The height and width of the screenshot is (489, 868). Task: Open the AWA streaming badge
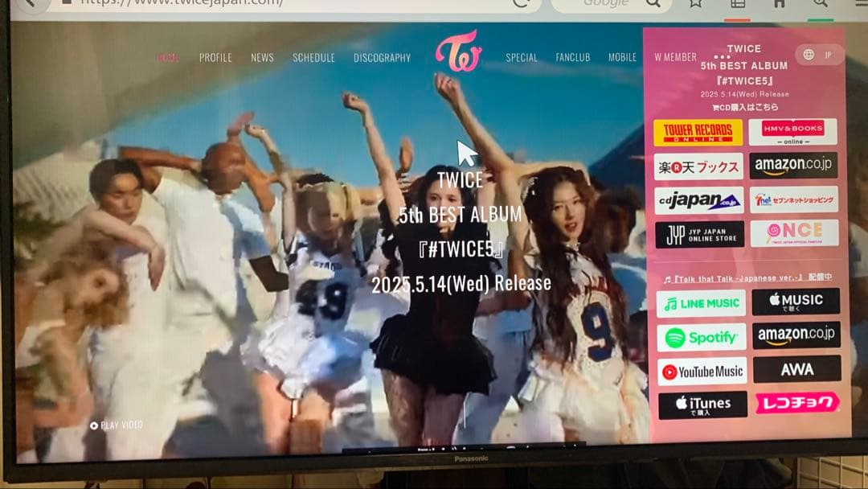796,369
